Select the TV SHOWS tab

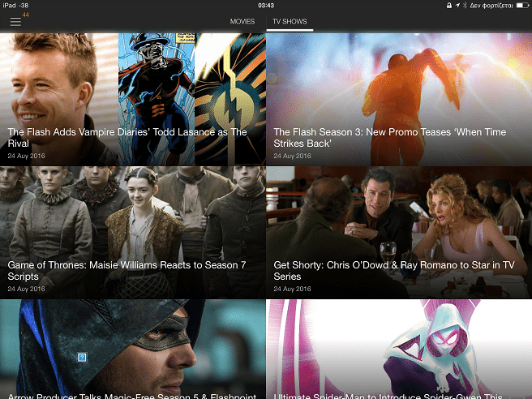point(290,21)
